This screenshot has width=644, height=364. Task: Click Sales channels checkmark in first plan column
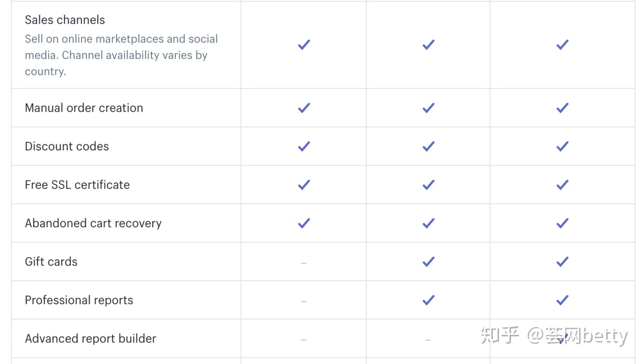[304, 45]
